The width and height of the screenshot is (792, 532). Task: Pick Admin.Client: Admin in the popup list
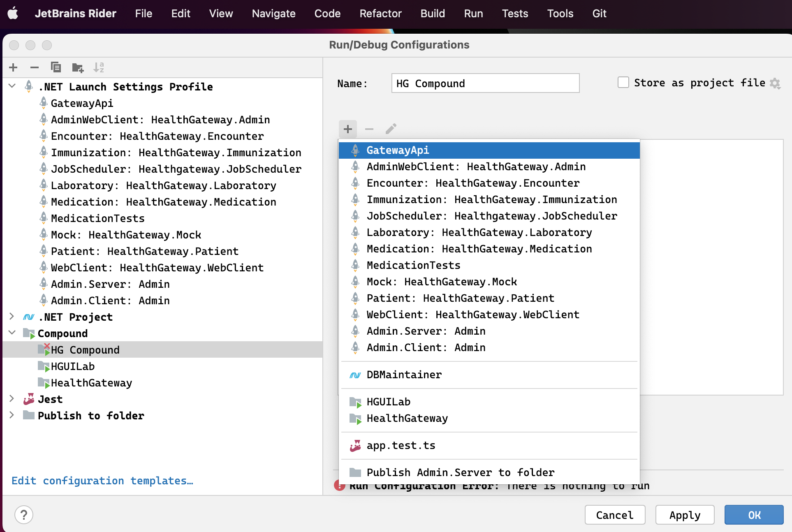click(489, 348)
